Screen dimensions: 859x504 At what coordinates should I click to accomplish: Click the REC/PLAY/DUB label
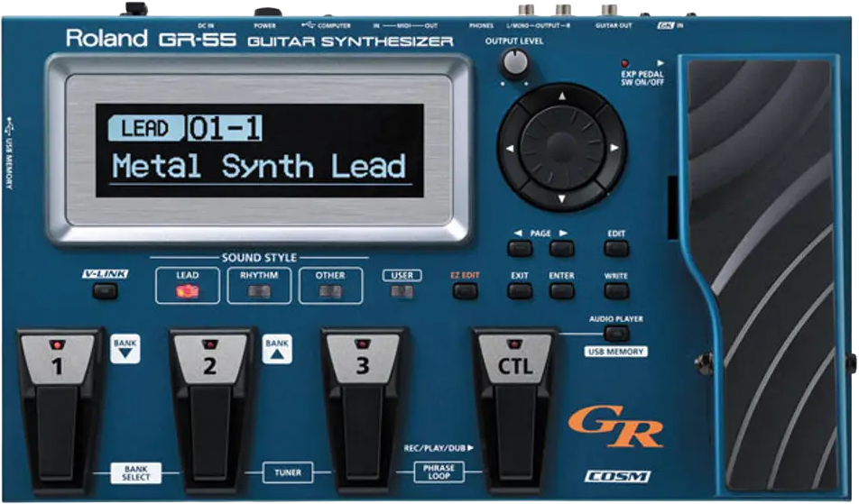tap(439, 448)
